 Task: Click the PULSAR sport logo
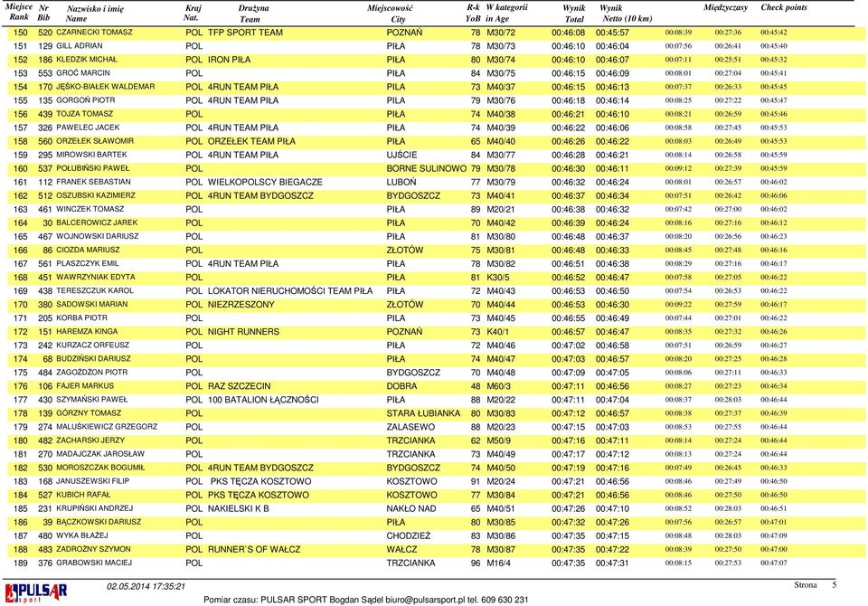tap(36, 592)
